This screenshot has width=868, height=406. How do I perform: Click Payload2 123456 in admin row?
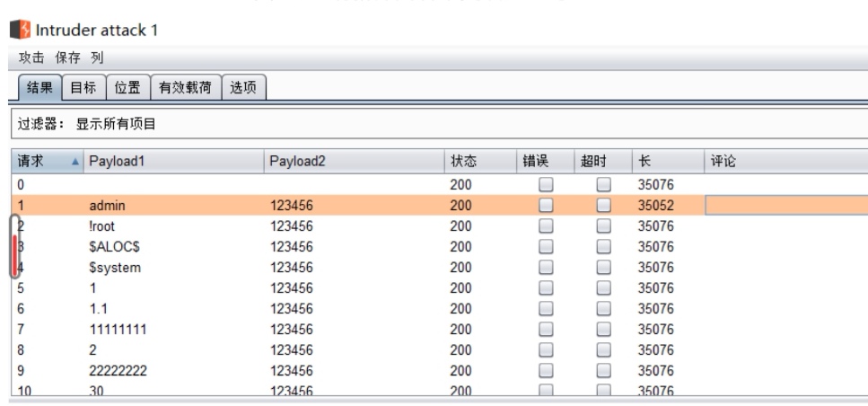291,206
